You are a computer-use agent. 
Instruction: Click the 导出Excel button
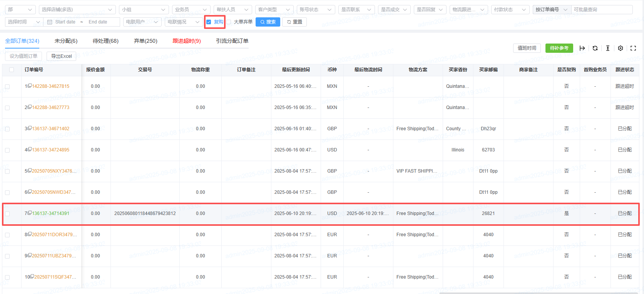click(x=61, y=56)
